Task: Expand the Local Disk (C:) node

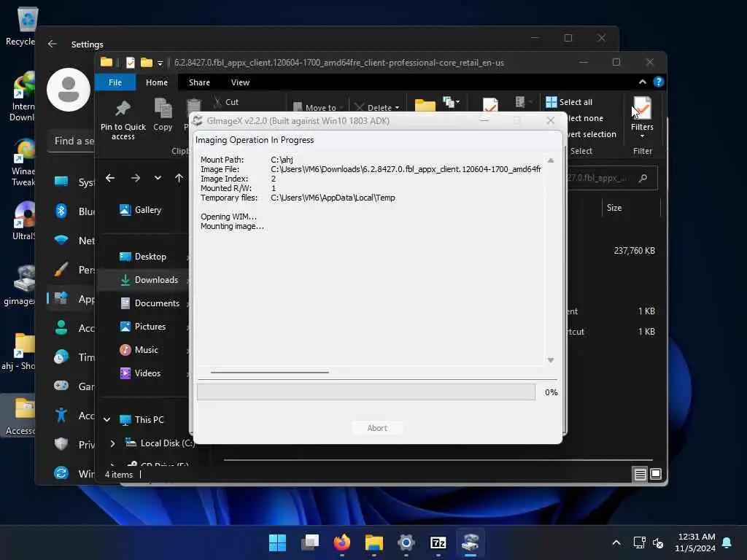Action: click(112, 443)
